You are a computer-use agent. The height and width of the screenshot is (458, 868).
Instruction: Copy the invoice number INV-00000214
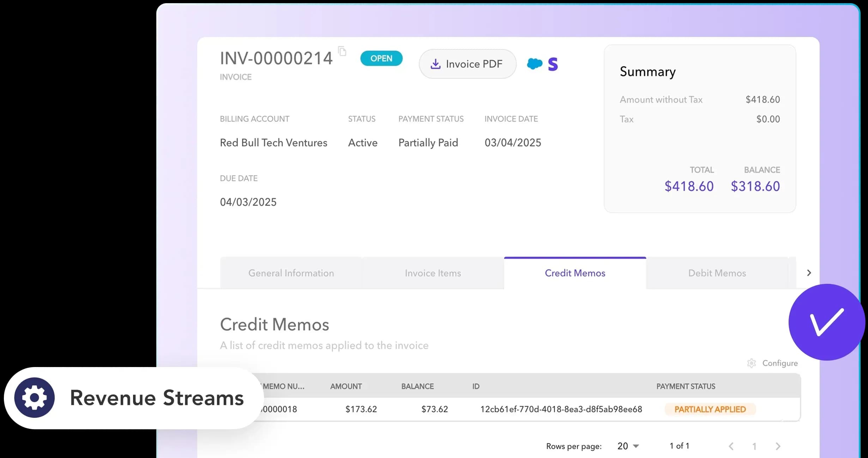coord(342,51)
